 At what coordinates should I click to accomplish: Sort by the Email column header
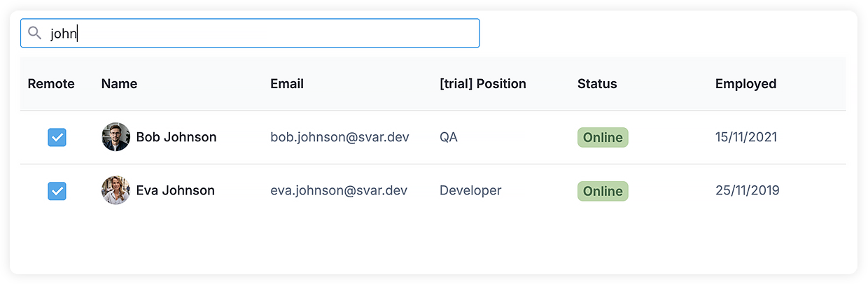point(287,84)
